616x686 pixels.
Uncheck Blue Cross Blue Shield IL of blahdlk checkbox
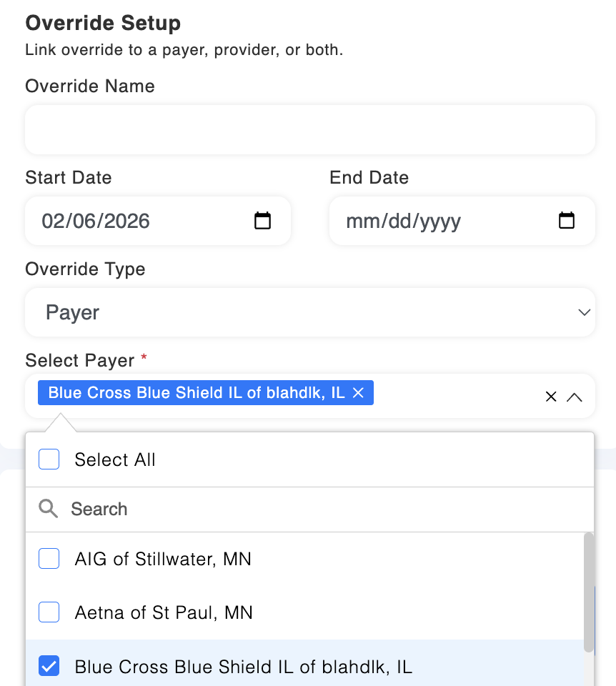(49, 666)
